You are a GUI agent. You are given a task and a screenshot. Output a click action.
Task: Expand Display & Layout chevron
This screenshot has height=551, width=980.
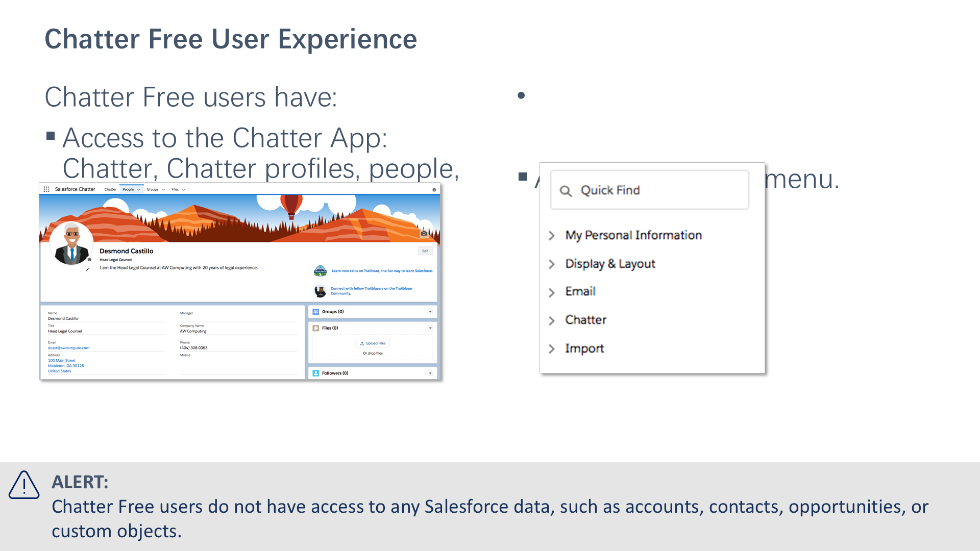[552, 264]
